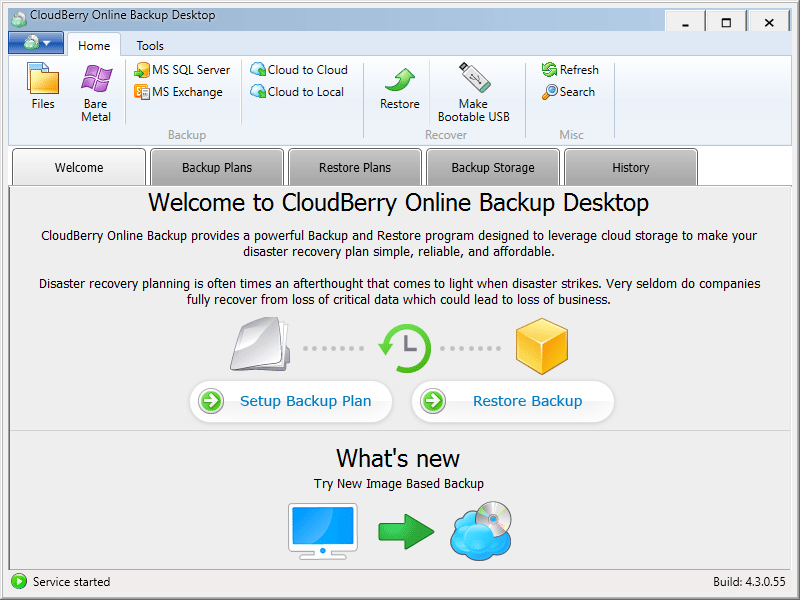Click the What's new heading

click(398, 458)
